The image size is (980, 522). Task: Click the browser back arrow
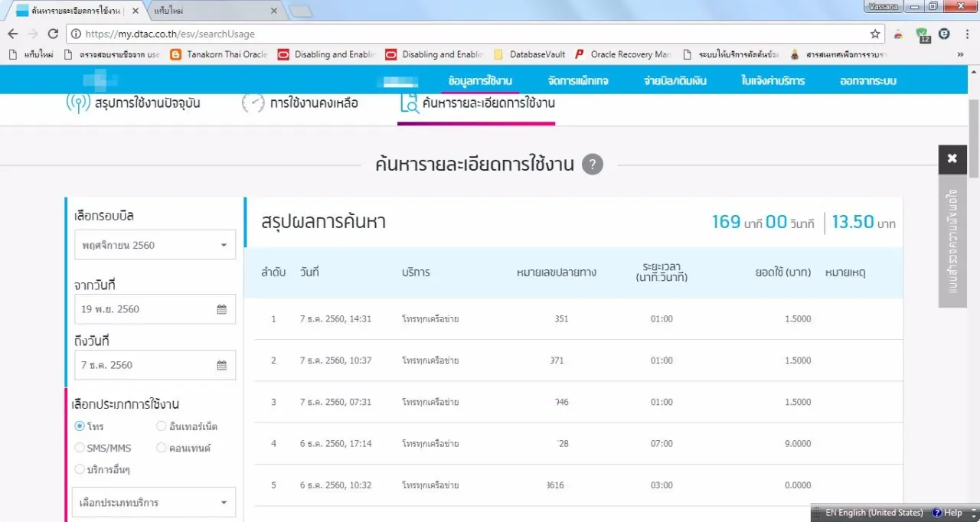(13, 34)
